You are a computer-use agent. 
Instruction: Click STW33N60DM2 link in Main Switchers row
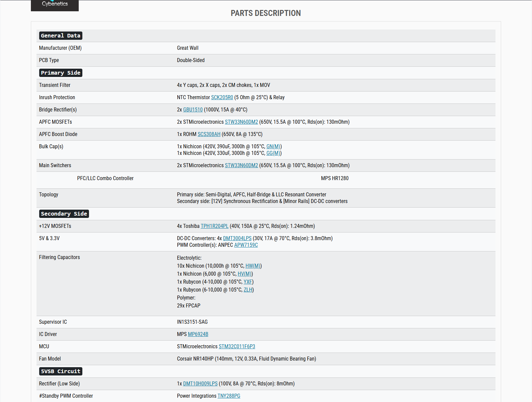point(241,166)
